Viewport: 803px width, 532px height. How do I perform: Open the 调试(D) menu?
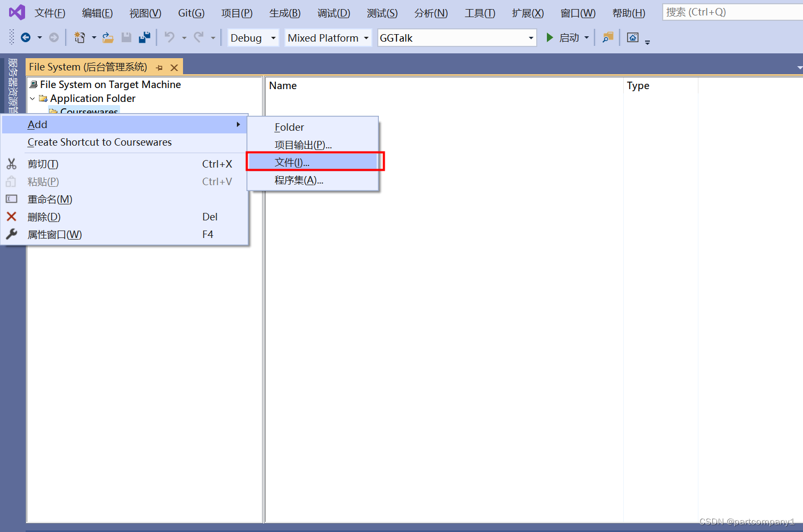point(333,13)
